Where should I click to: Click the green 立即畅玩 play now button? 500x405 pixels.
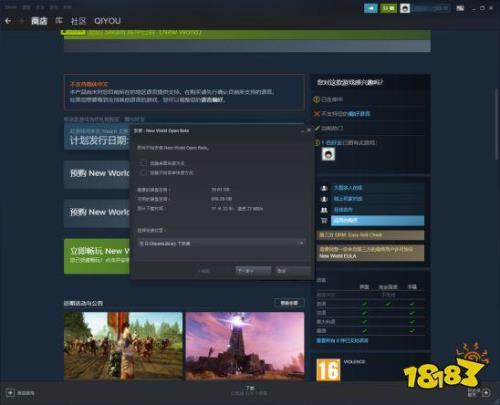[97, 256]
